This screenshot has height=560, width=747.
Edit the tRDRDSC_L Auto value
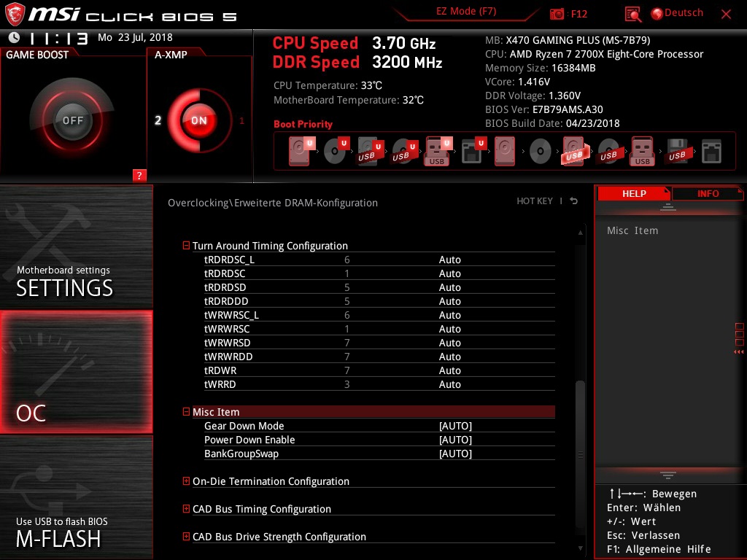(x=449, y=260)
